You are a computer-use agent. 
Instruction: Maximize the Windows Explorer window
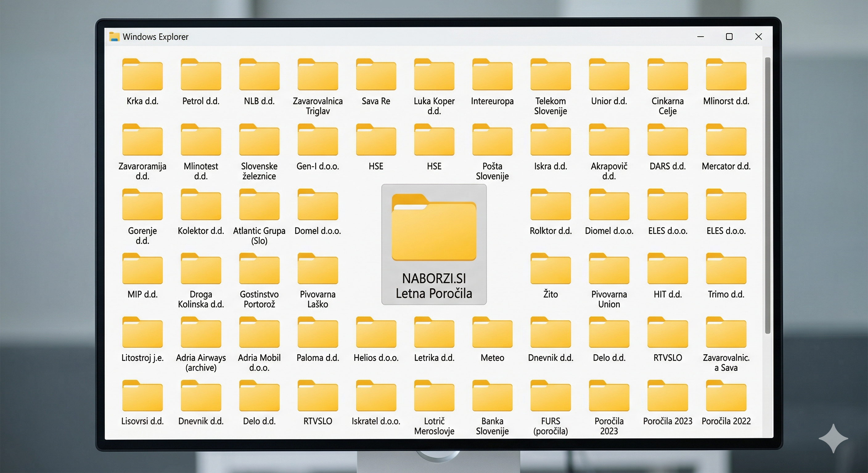pos(729,37)
